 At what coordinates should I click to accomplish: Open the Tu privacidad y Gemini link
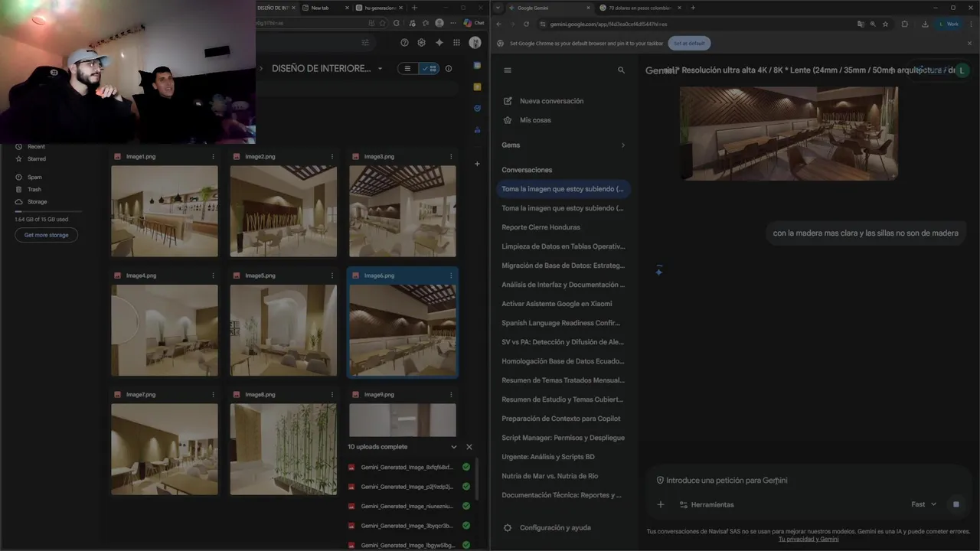click(x=808, y=539)
